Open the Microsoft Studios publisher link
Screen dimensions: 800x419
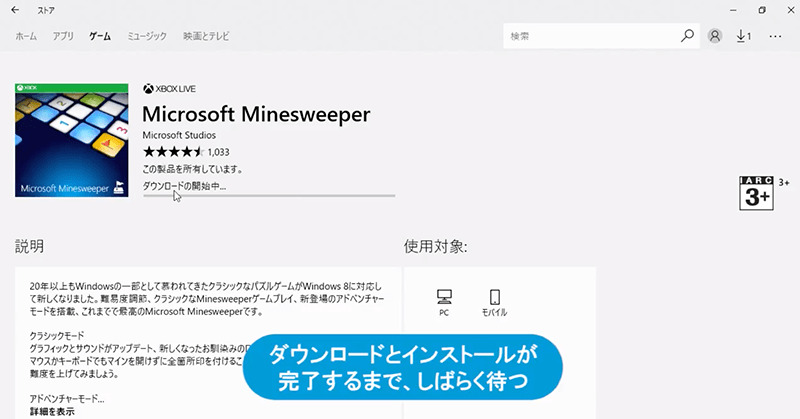179,135
